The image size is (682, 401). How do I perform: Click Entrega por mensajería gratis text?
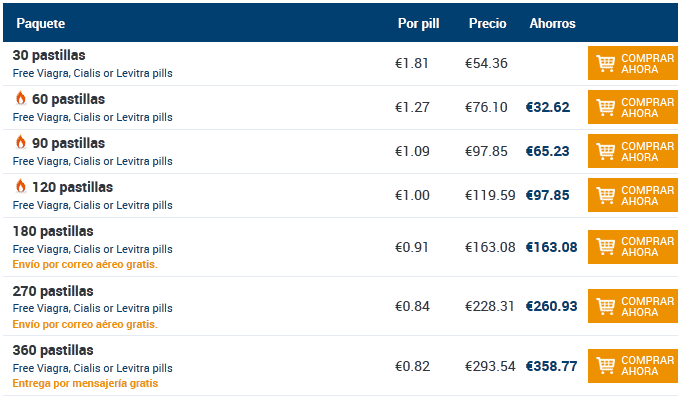click(85, 383)
